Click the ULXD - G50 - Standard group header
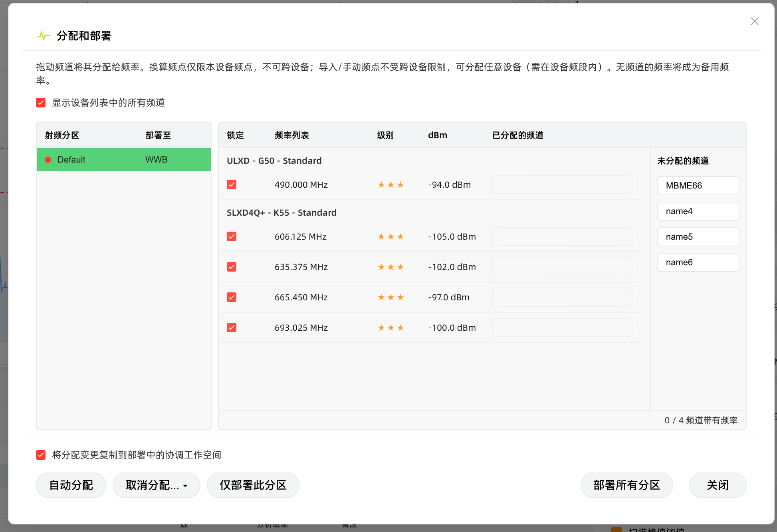Screen dimensions: 777x532 click(274, 161)
